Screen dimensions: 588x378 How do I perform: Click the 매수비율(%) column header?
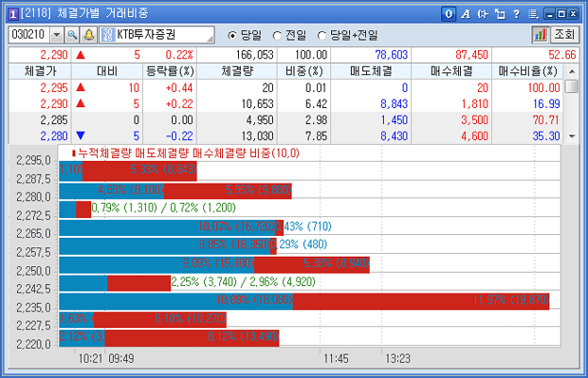(x=527, y=71)
